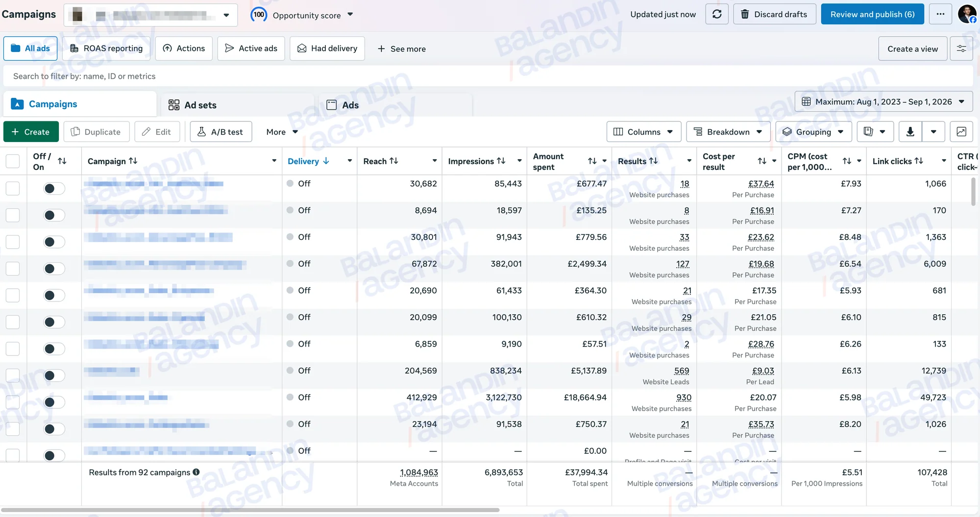Open the Grouping dropdown
This screenshot has width=980, height=517.
point(813,132)
